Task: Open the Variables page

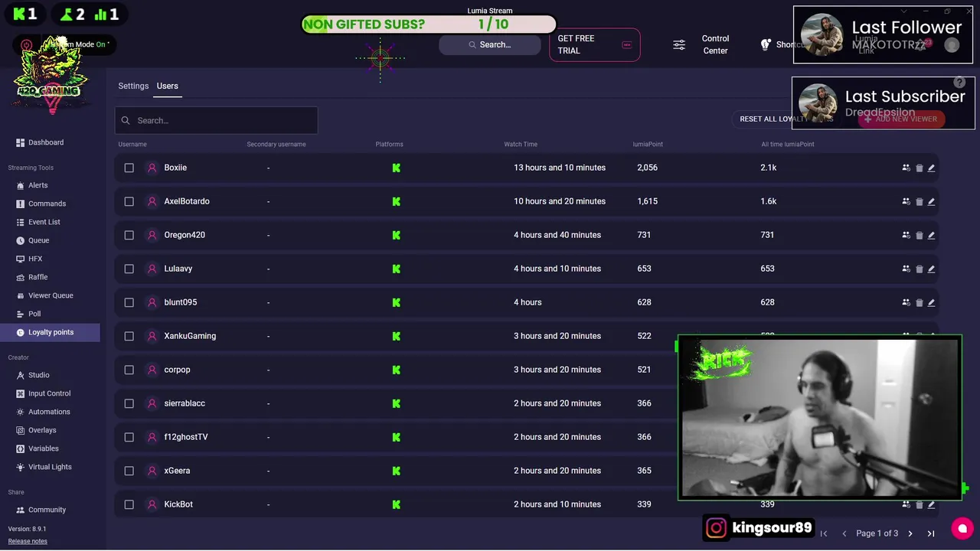Action: point(37,448)
